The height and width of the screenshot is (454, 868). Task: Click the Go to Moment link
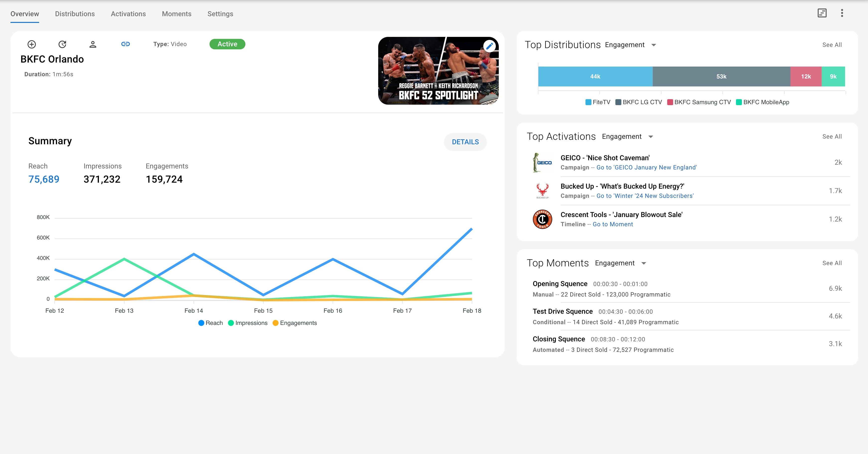[613, 224]
